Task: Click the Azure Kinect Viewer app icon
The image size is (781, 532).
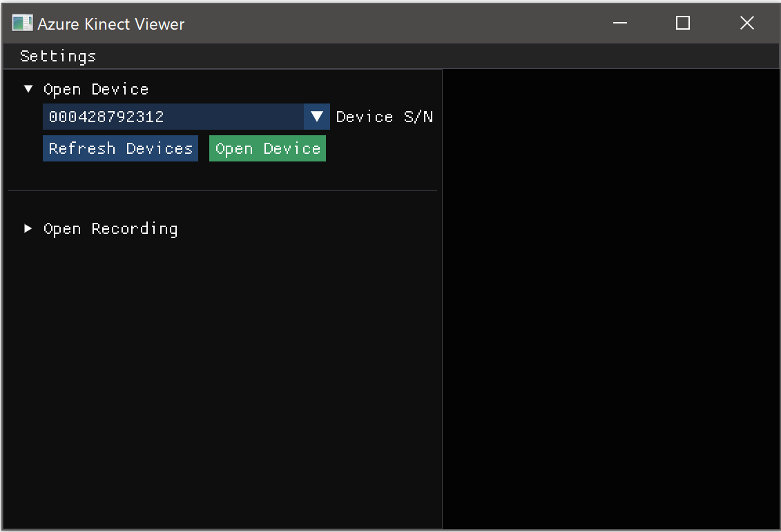Action: [22, 23]
